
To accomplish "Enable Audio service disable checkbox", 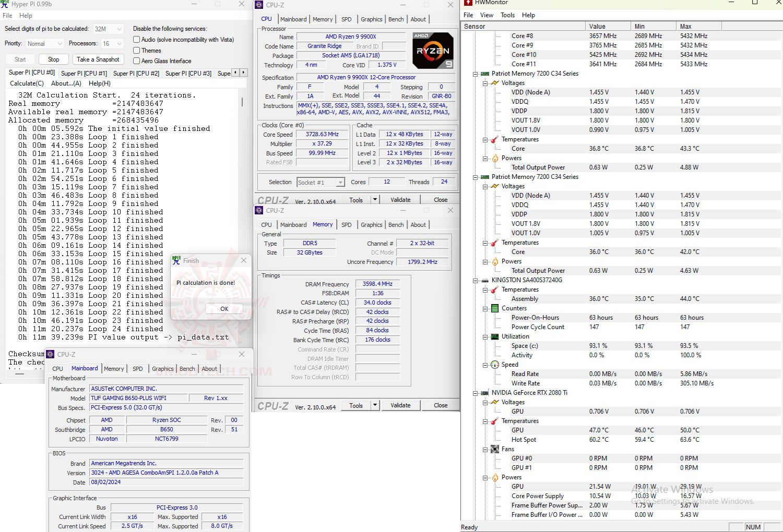I will [x=136, y=40].
